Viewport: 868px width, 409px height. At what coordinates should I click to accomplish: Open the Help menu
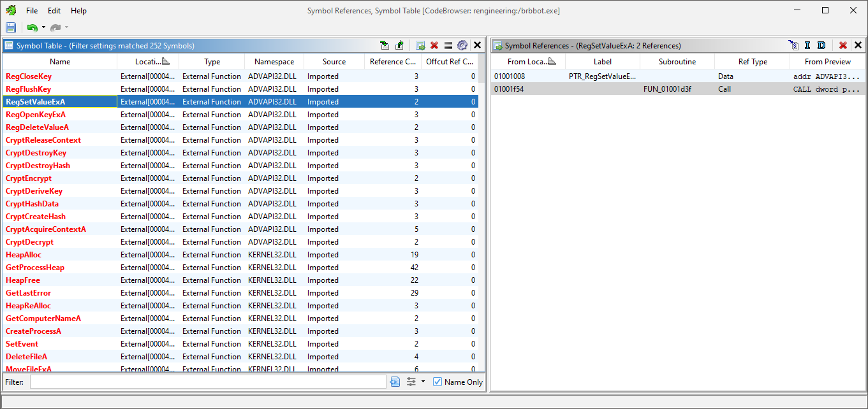(x=78, y=11)
